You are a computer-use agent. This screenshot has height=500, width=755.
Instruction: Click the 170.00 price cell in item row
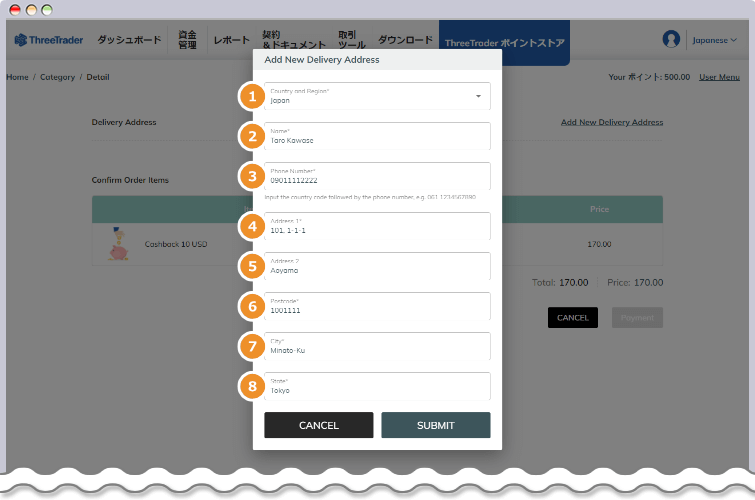(x=599, y=244)
